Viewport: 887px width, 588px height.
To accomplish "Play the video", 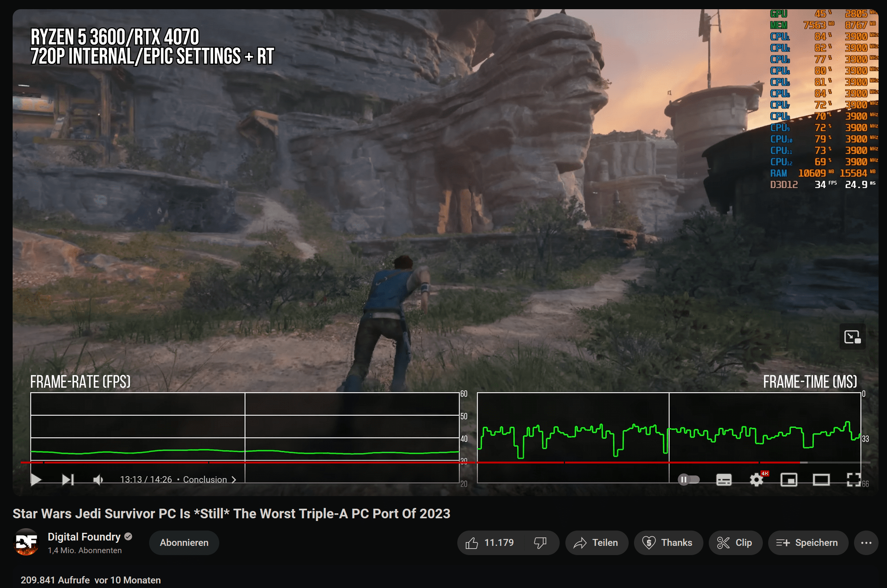I will (x=36, y=479).
